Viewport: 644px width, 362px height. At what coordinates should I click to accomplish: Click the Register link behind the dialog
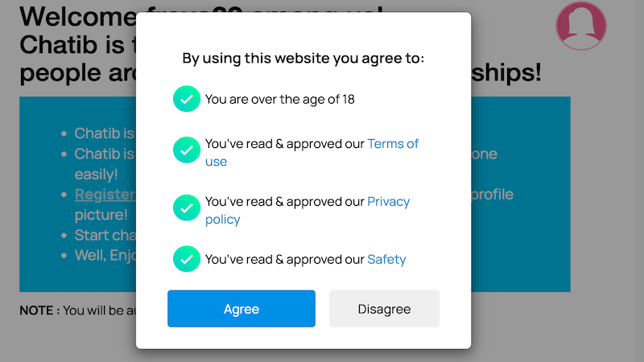coord(105,195)
